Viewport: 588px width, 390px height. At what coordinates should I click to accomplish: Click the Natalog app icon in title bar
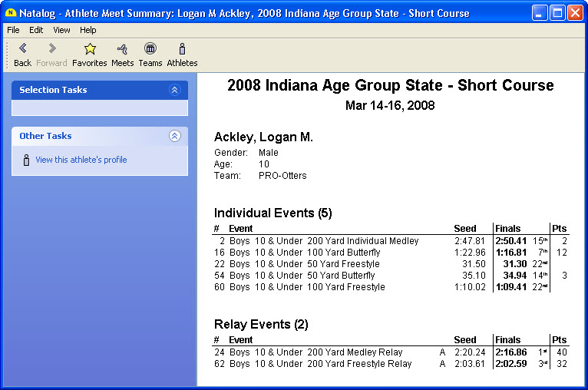click(x=10, y=13)
